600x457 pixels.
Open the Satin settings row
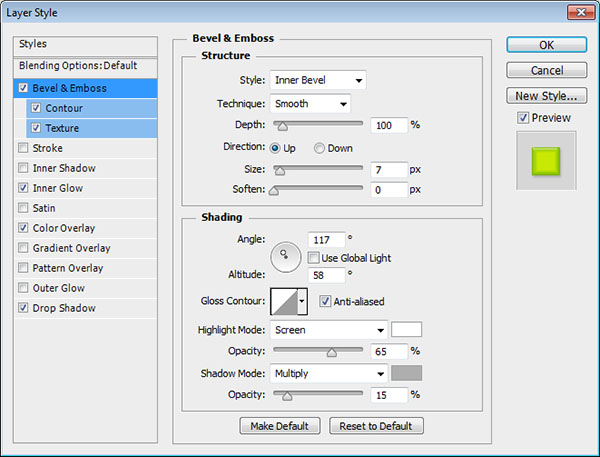(x=85, y=207)
